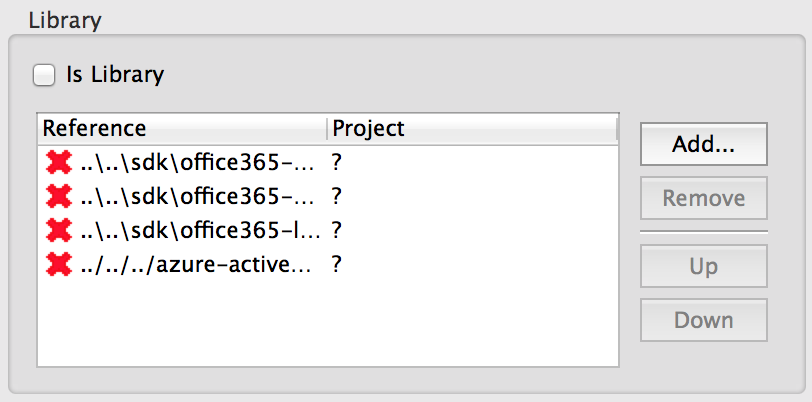The height and width of the screenshot is (402, 812).
Task: Move reference down with Down button
Action: (703, 320)
